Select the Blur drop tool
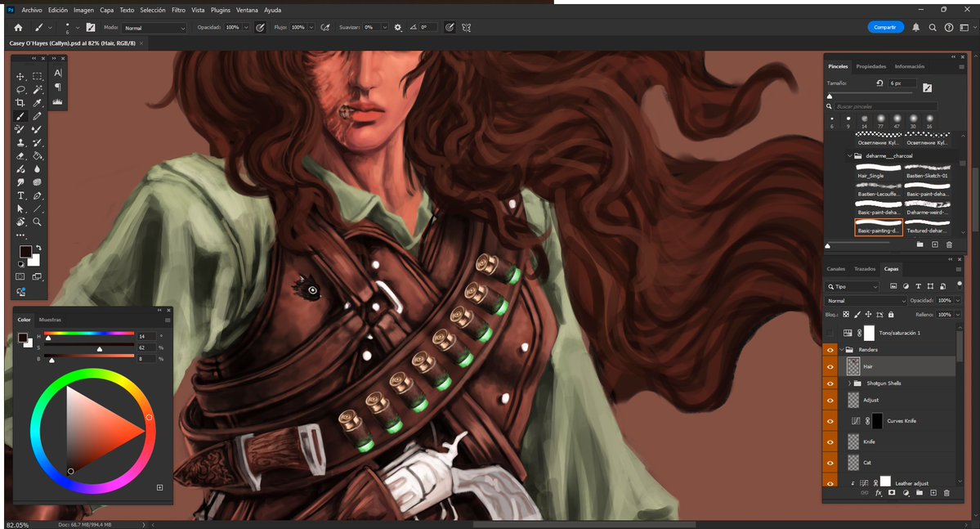 [x=37, y=168]
